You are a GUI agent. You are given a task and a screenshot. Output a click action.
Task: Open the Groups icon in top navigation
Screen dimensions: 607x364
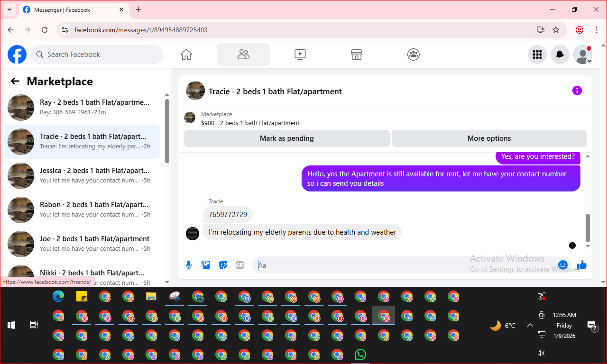click(414, 55)
